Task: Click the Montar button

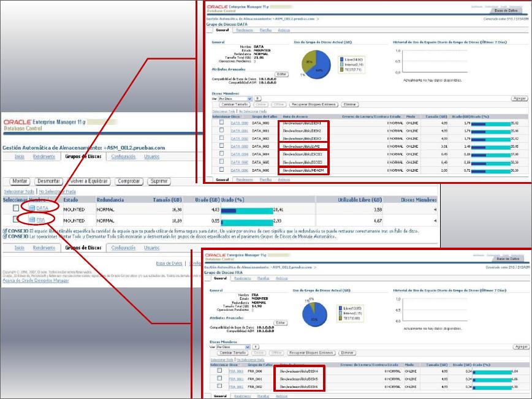Action: (20, 181)
